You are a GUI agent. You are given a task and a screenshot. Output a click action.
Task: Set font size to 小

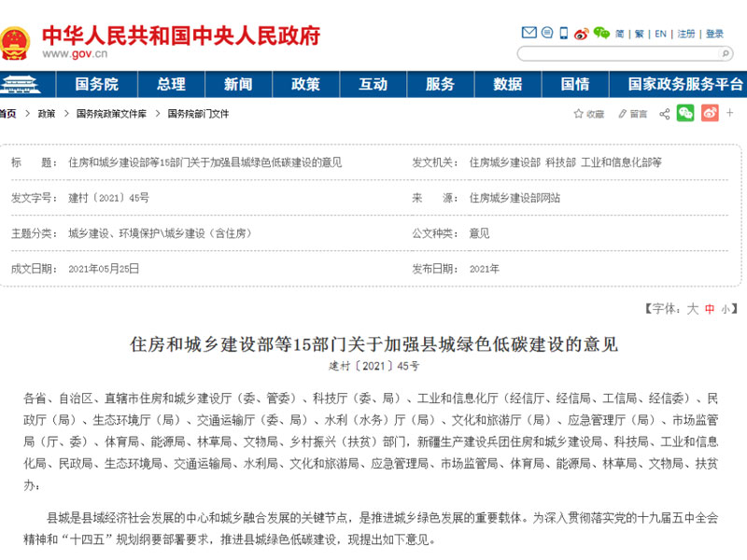[725, 309]
